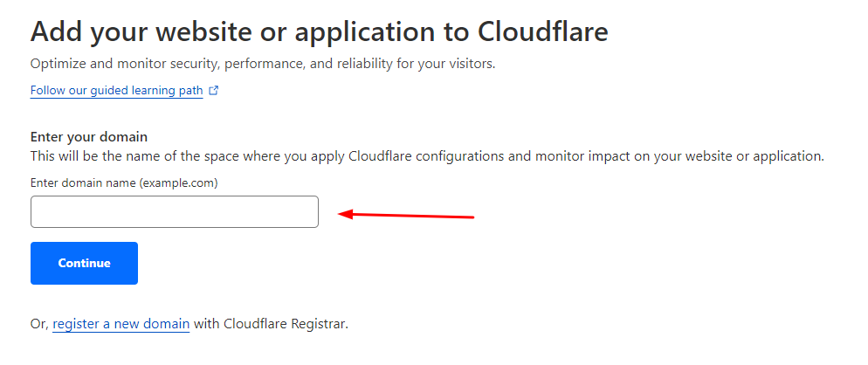Open the "register a new domain" link

click(121, 324)
